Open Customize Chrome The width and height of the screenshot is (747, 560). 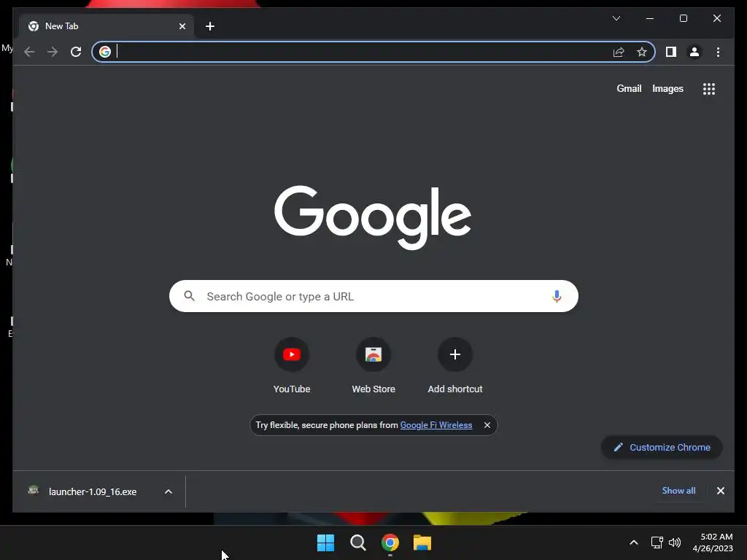(662, 447)
